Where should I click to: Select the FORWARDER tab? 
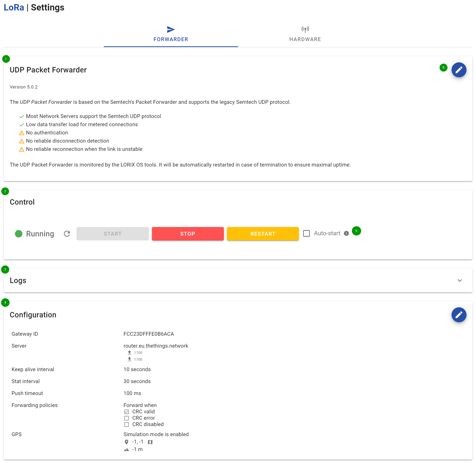171,39
